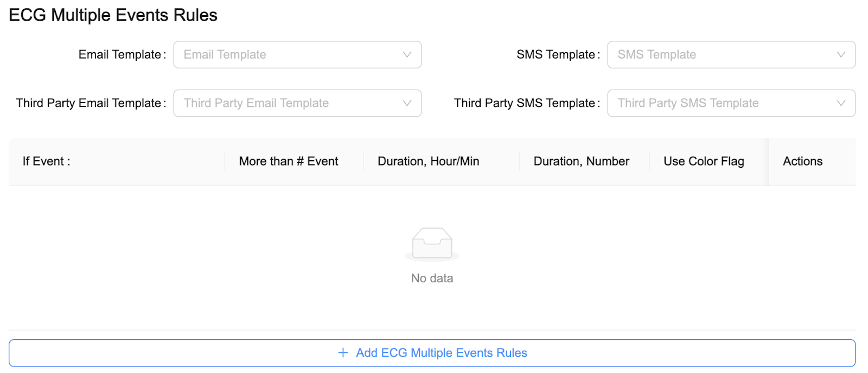868x373 pixels.
Task: Select the Duration, Number column header
Action: pyautogui.click(x=582, y=161)
